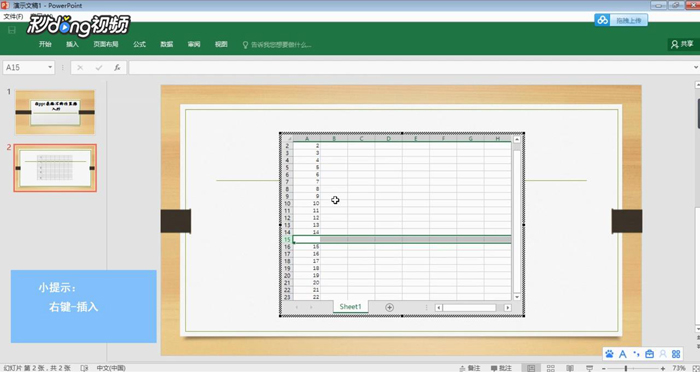The height and width of the screenshot is (372, 700).
Task: Click right arrow of horizontal sheet scrollbar
Action: (508, 308)
